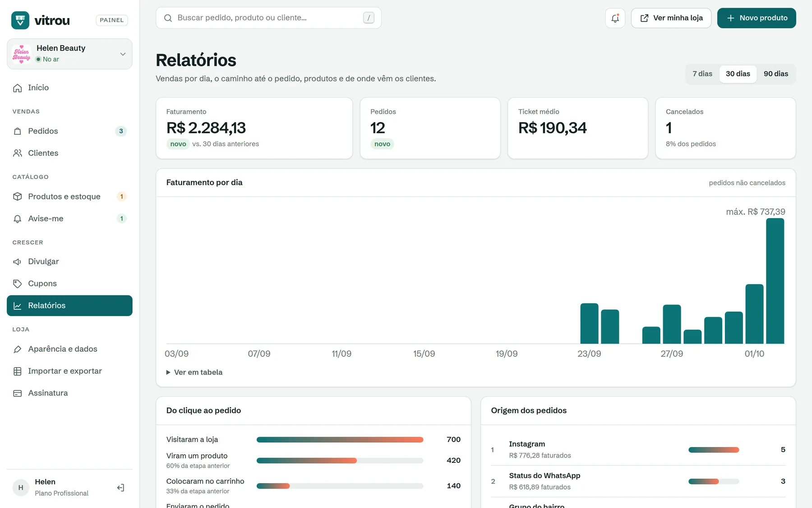
Task: Click the Início home icon
Action: [x=18, y=88]
